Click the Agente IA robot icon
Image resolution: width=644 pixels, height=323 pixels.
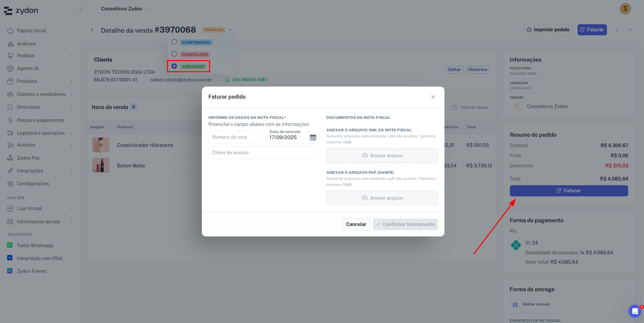(x=10, y=68)
